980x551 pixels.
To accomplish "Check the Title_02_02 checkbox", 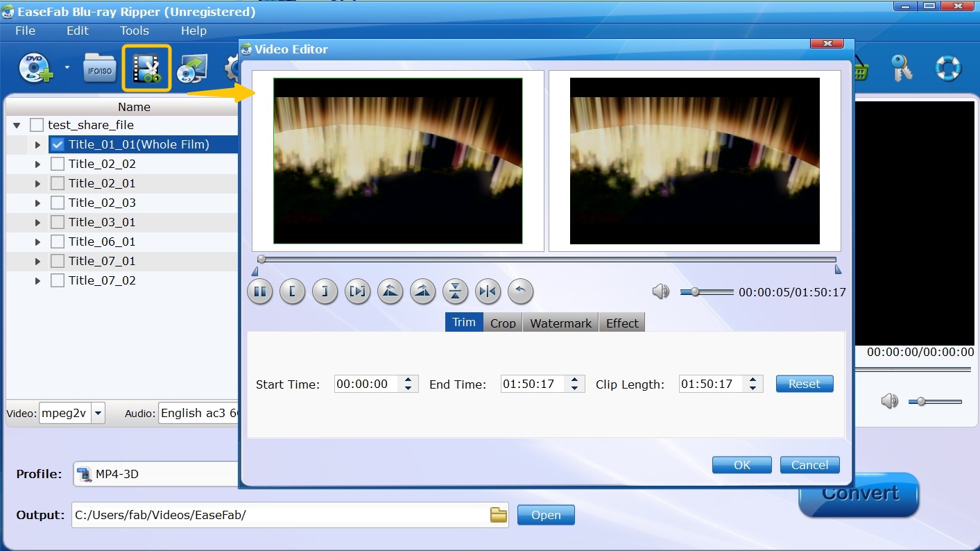I will click(x=58, y=164).
